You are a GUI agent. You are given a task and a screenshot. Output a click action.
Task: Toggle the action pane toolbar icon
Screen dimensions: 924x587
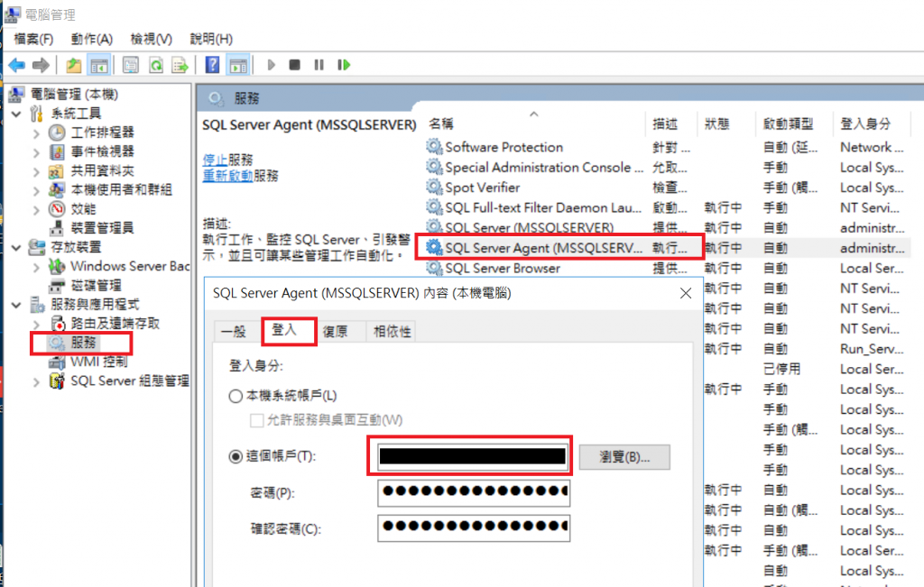(238, 65)
